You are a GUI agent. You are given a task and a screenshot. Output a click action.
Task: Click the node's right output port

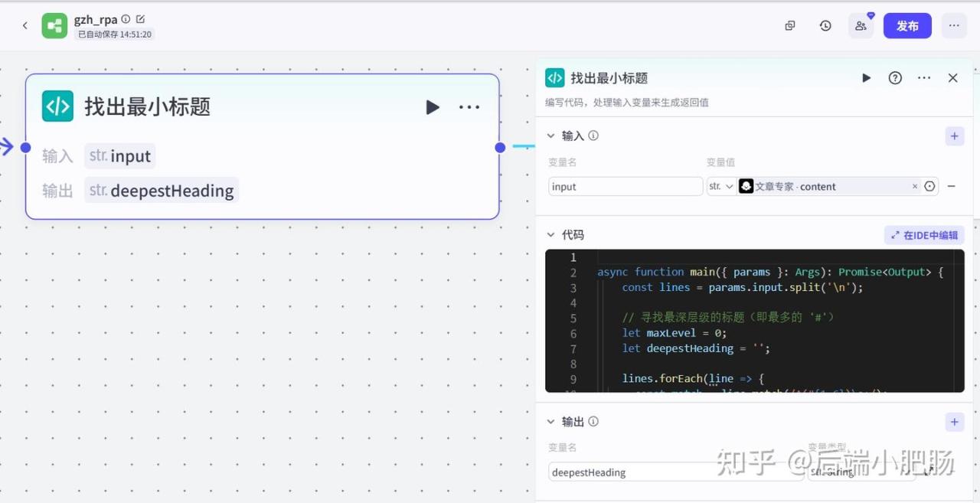(x=500, y=147)
